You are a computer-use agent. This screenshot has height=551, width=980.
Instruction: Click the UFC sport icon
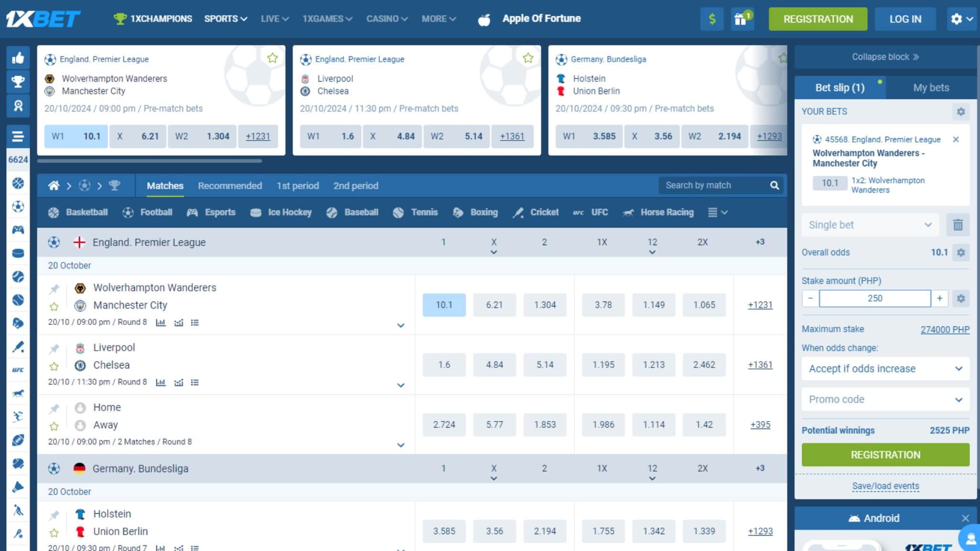[x=577, y=213]
